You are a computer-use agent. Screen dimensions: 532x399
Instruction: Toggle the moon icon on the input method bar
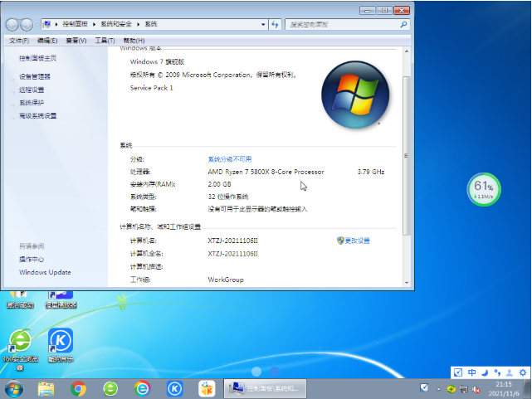coord(485,372)
